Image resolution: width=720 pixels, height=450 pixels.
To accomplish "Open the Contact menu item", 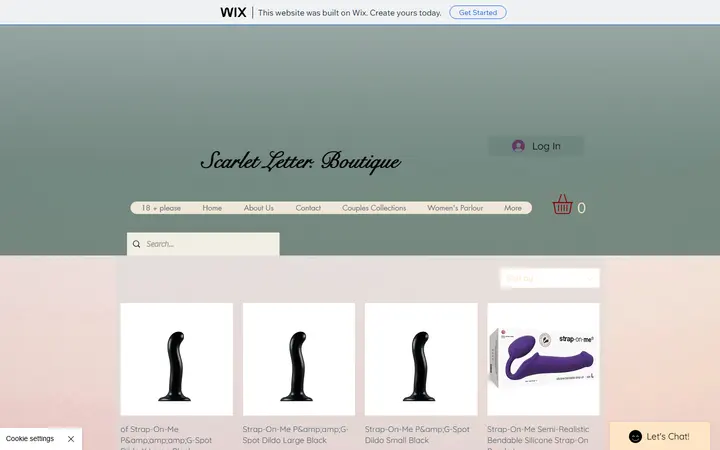I will pos(308,208).
